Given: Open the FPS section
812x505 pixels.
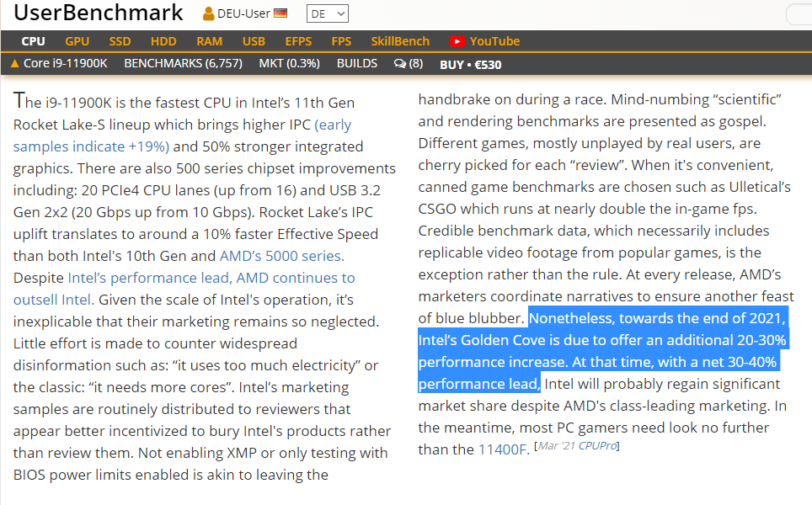Looking at the screenshot, I should click(x=341, y=41).
